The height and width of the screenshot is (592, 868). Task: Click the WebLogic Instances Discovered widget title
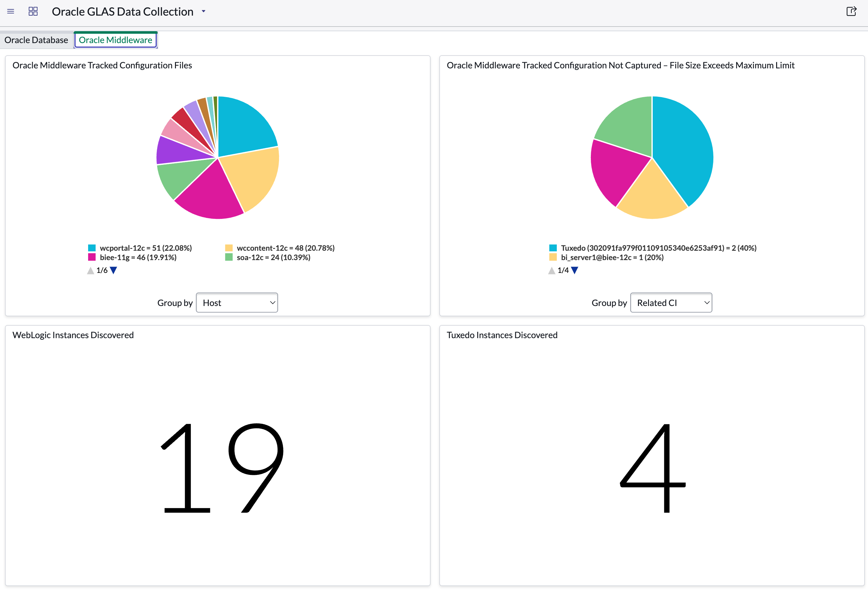pos(73,335)
